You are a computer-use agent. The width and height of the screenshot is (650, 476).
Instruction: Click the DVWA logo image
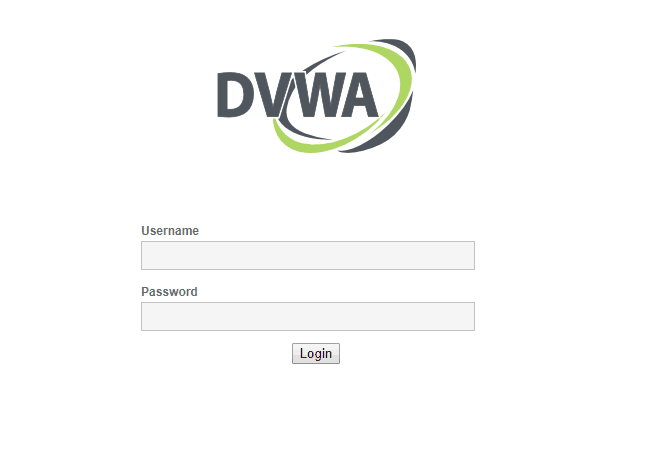[317, 96]
